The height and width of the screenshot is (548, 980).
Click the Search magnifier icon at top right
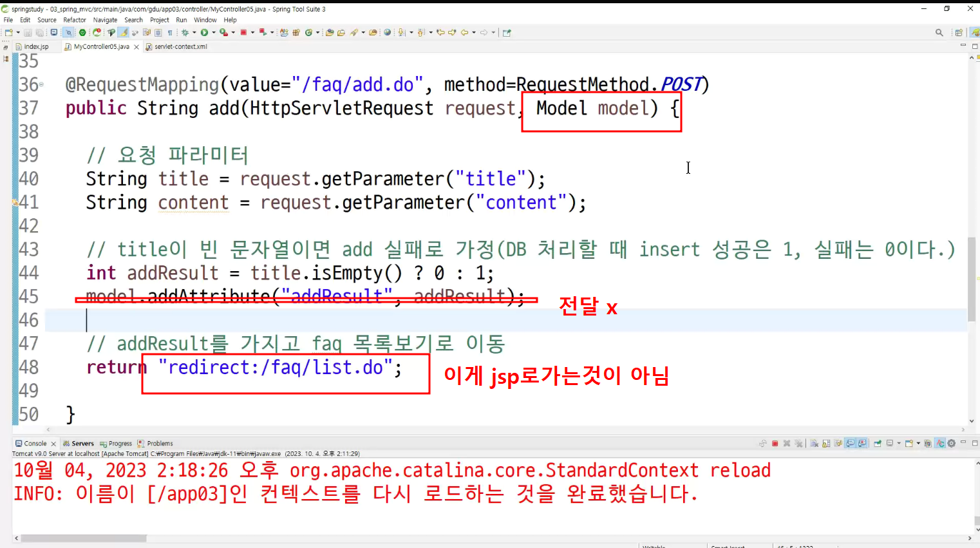click(x=939, y=32)
